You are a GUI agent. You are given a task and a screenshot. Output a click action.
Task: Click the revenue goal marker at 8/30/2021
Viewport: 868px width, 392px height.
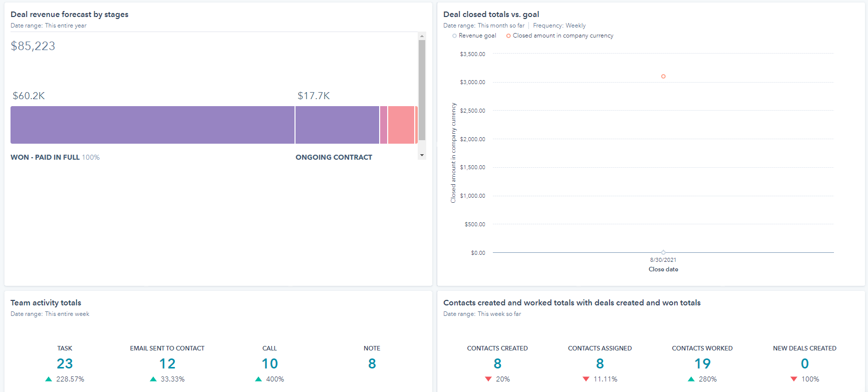663,252
